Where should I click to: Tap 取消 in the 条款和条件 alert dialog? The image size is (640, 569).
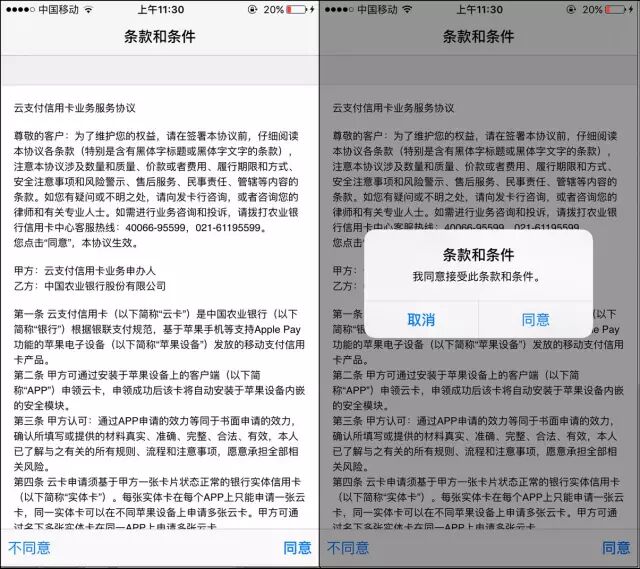(x=421, y=320)
